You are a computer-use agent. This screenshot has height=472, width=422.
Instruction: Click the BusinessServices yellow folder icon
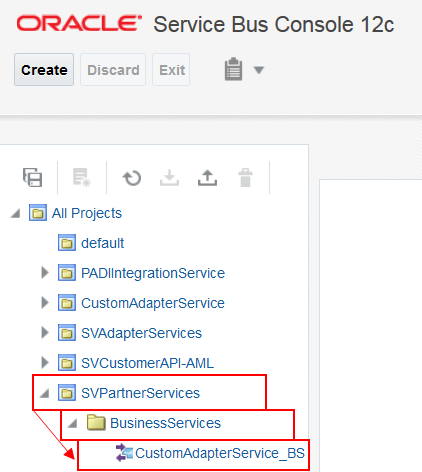click(x=96, y=422)
